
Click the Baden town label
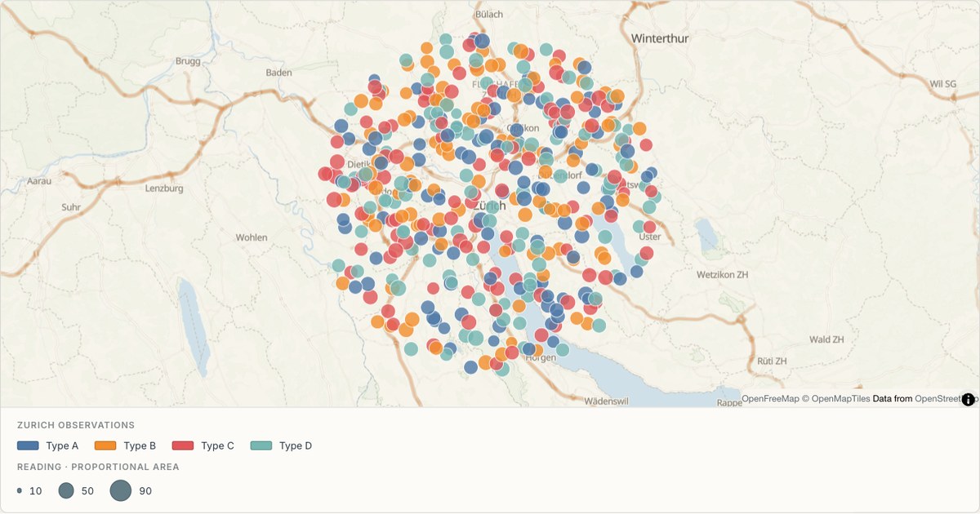[x=279, y=72]
